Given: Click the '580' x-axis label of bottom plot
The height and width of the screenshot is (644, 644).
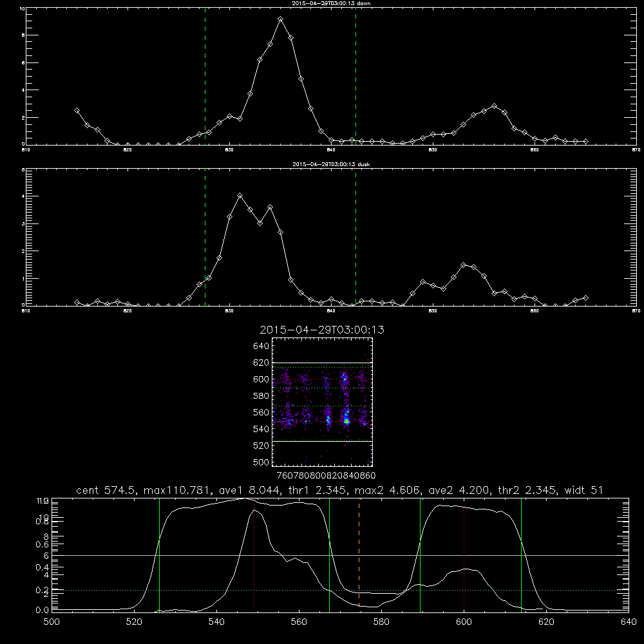Looking at the screenshot, I should pos(381,622).
